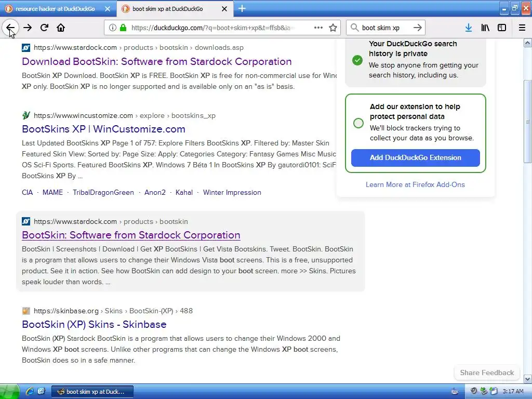Open the Firefox home page
Viewport: 532px width, 399px height.
coord(61,28)
